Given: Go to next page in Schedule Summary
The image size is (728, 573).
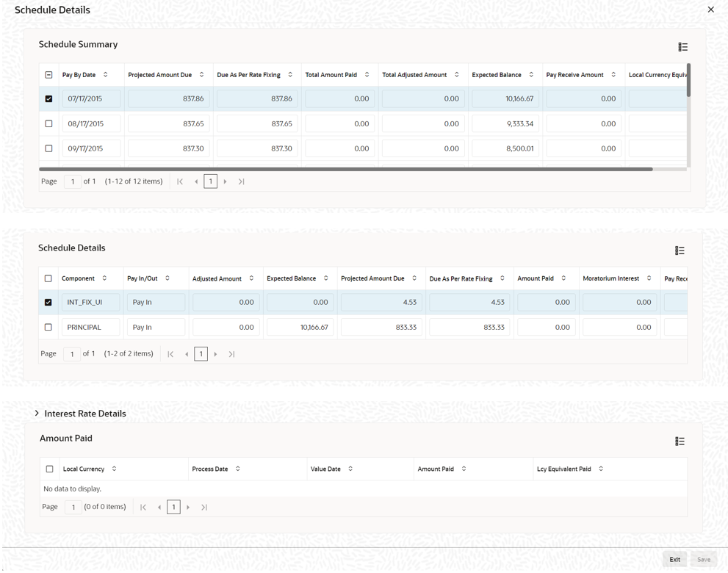Looking at the screenshot, I should tap(226, 181).
